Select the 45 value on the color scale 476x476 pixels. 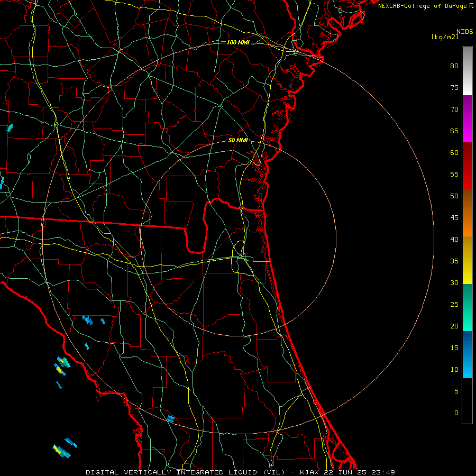(x=454, y=218)
